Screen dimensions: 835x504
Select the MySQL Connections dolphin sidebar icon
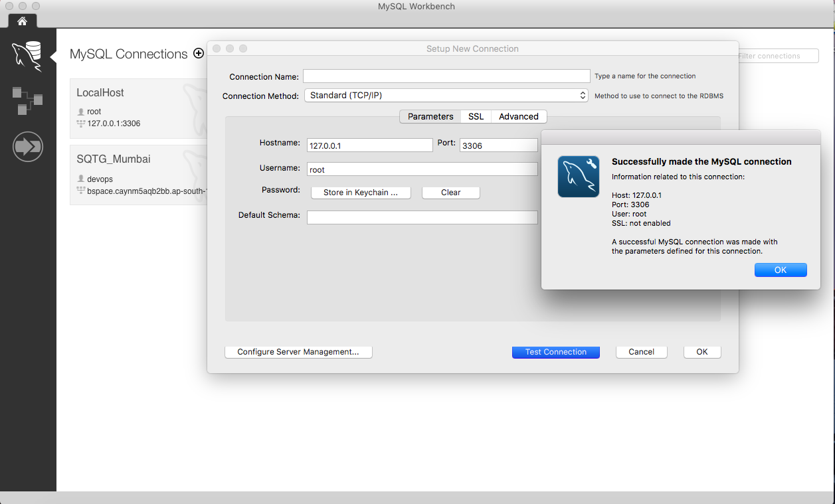pos(27,56)
